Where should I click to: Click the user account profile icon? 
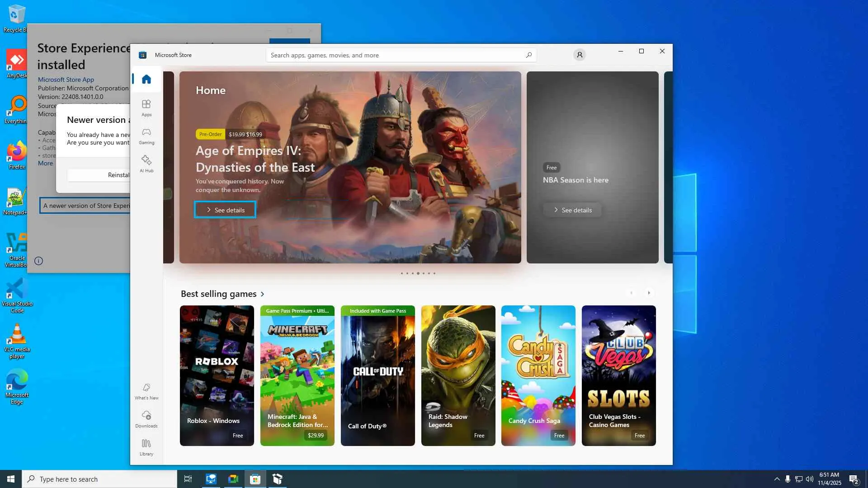(x=579, y=55)
